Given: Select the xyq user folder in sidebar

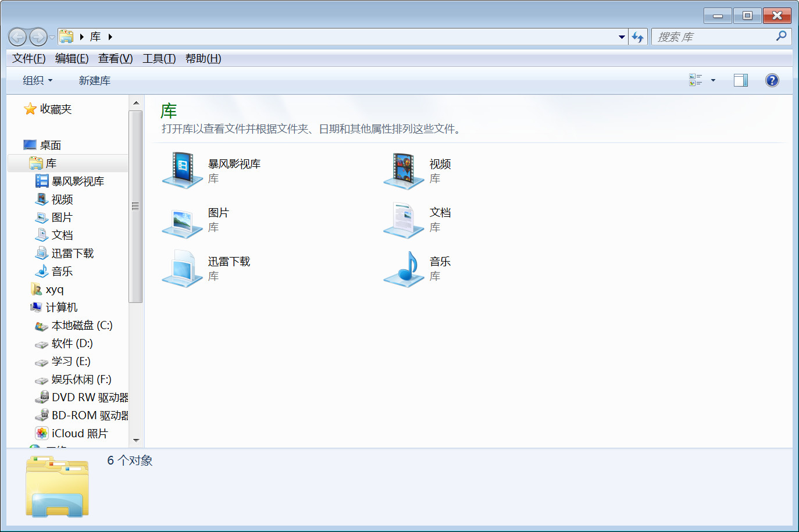Looking at the screenshot, I should (x=47, y=290).
